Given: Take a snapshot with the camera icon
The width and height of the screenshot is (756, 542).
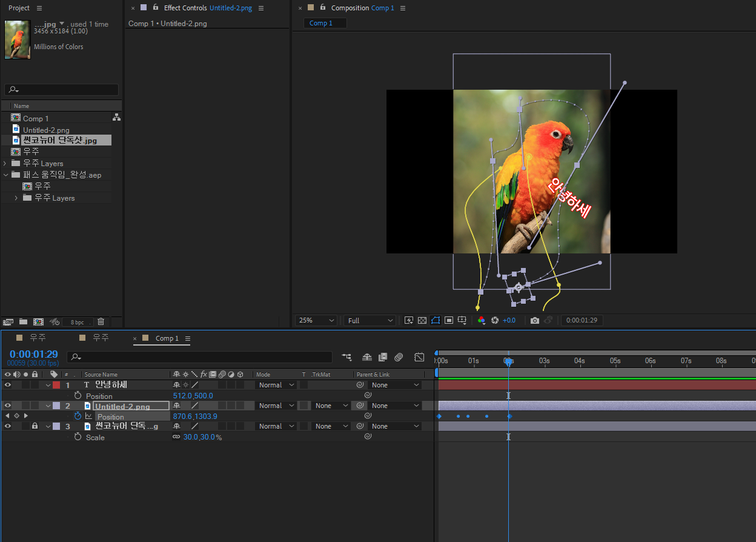Looking at the screenshot, I should 534,321.
